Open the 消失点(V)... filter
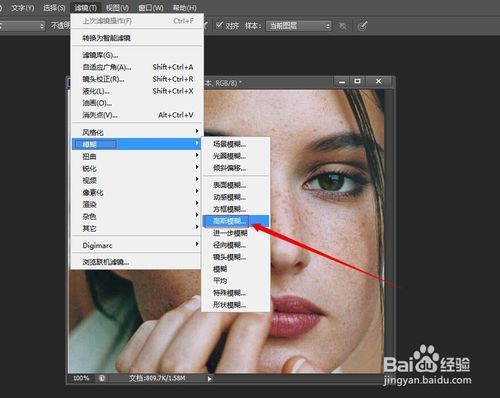This screenshot has height=398, width=500. tap(136, 115)
